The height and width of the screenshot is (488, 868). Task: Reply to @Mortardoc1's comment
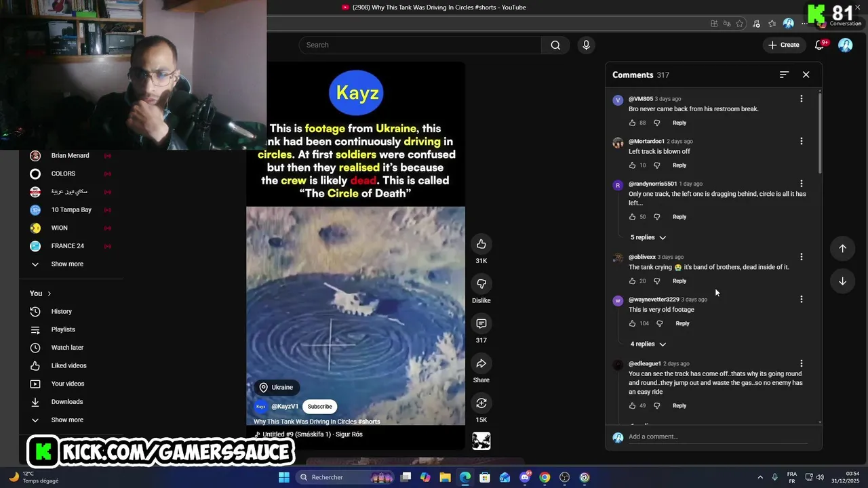point(679,165)
